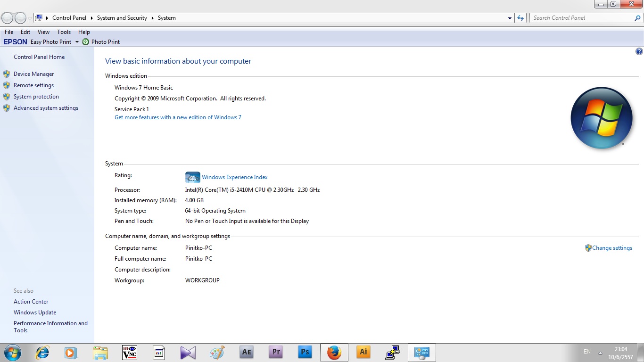Click the search magnifier icon
The height and width of the screenshot is (362, 644).
tap(637, 18)
